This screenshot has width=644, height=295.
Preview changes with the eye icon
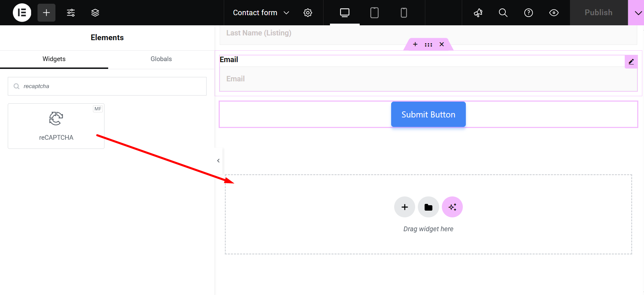point(554,12)
